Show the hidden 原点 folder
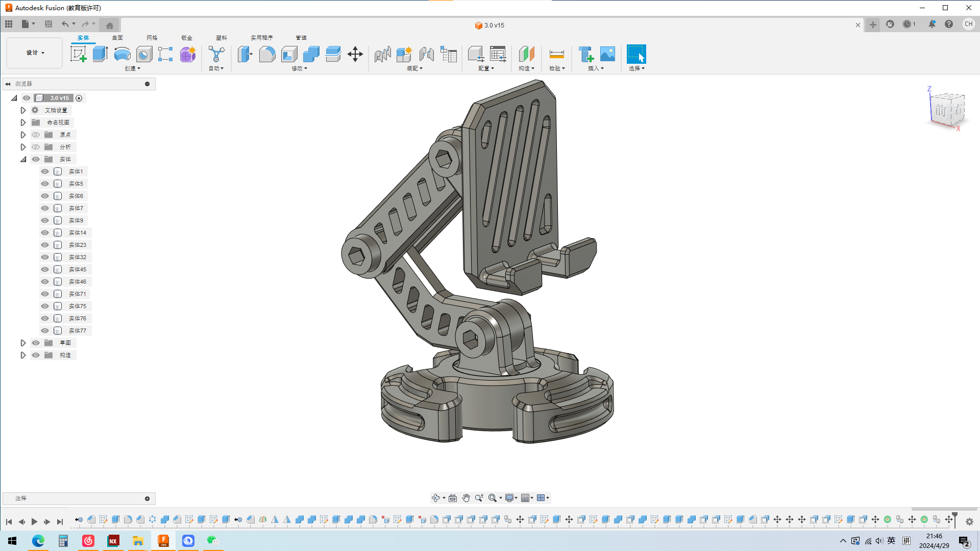 click(x=36, y=135)
